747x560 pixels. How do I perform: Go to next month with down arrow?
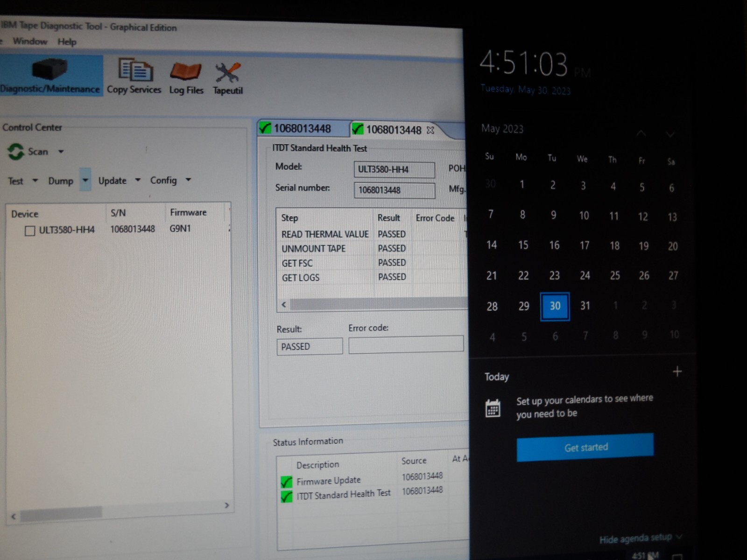[x=670, y=134]
